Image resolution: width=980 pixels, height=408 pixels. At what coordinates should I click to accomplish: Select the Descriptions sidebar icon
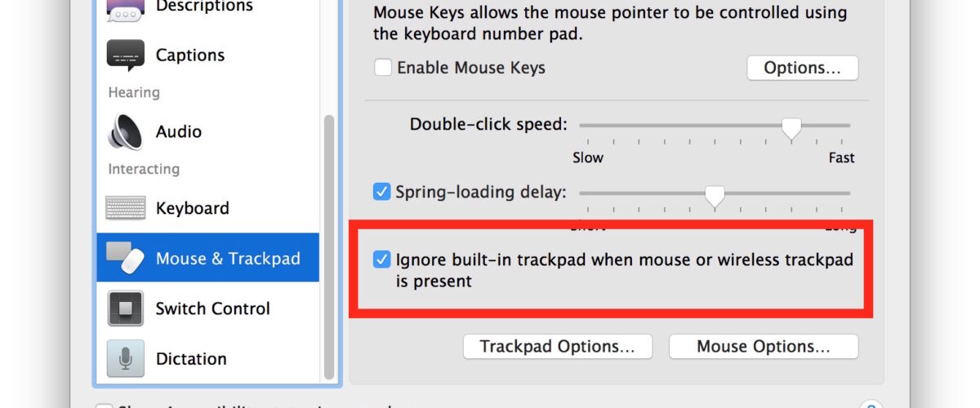click(125, 10)
